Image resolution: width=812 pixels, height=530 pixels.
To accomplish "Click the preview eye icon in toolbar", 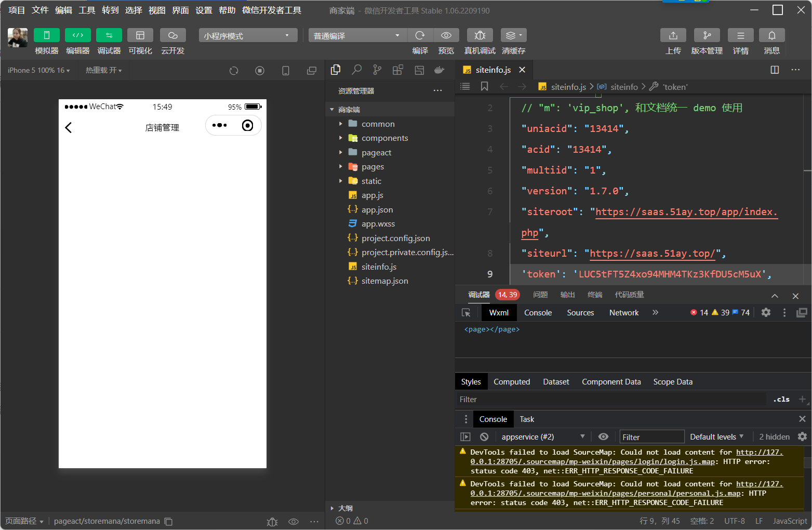I will tap(446, 35).
